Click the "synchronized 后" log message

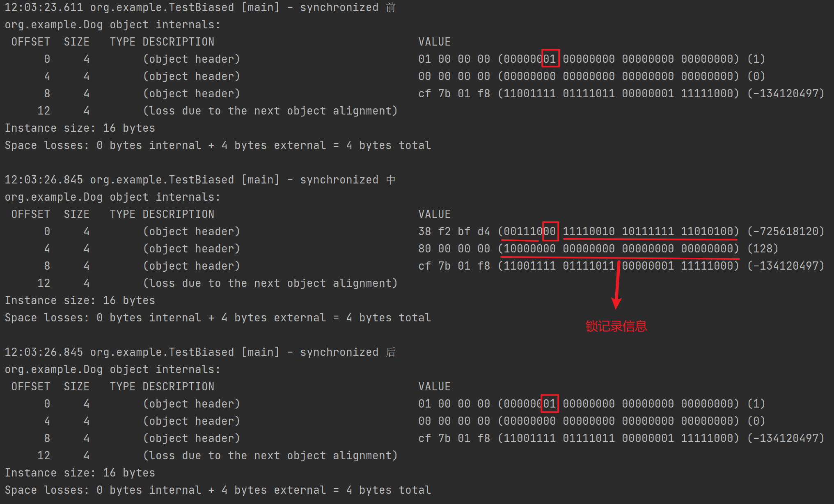pos(347,352)
